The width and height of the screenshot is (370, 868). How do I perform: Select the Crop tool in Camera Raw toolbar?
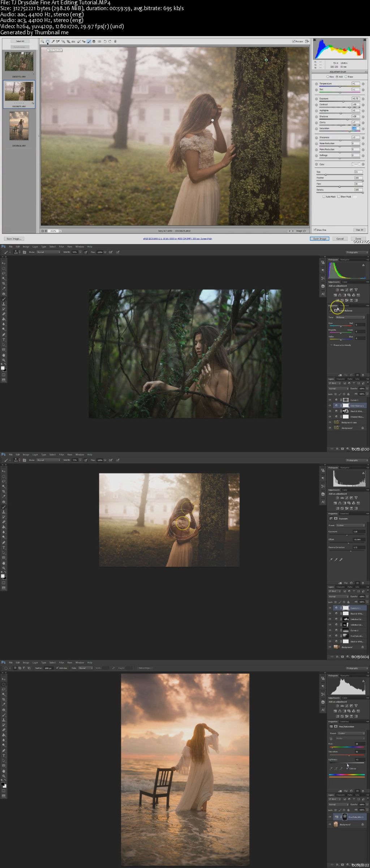pyautogui.click(x=68, y=42)
